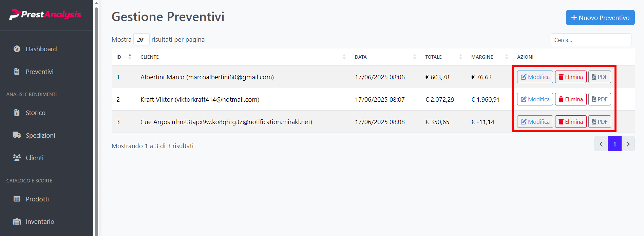The width and height of the screenshot is (644, 236).
Task: Click the Preventivi document icon
Action: pos(17,72)
